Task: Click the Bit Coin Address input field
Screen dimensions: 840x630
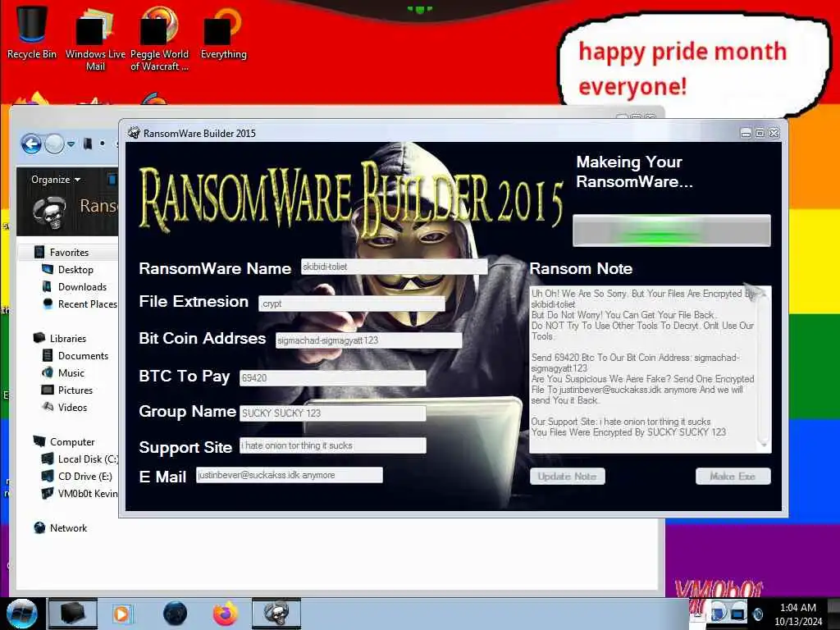Action: point(368,340)
